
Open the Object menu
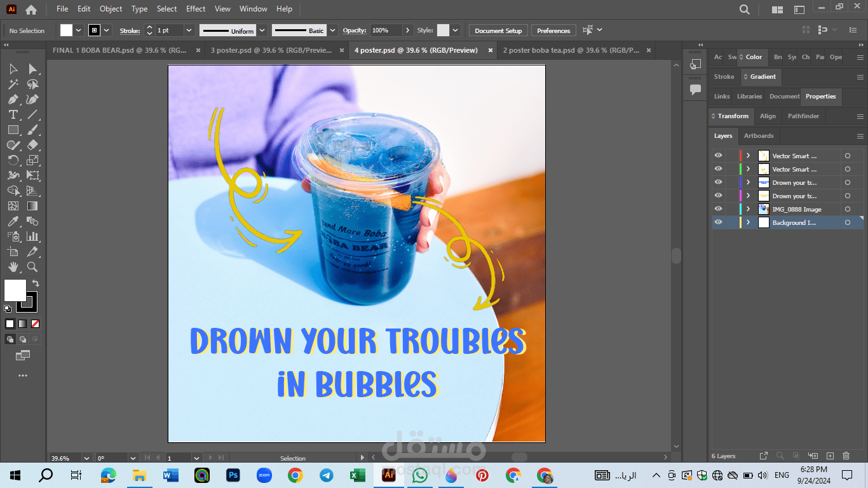111,9
